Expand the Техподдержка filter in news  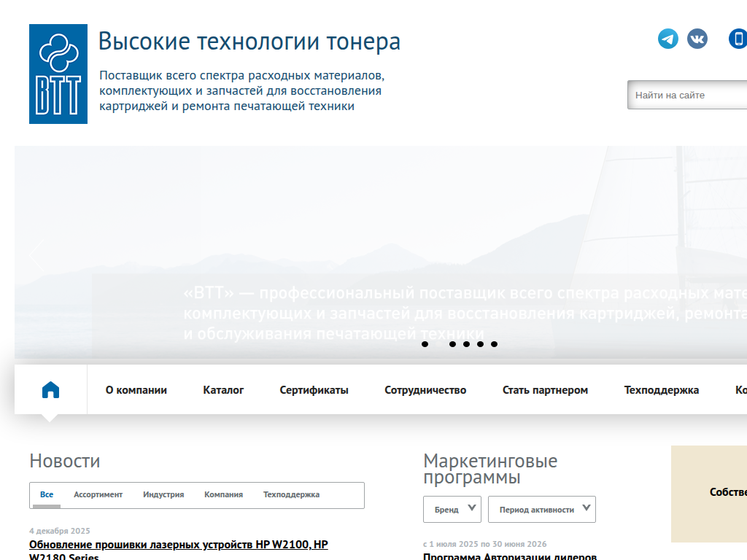(x=291, y=494)
